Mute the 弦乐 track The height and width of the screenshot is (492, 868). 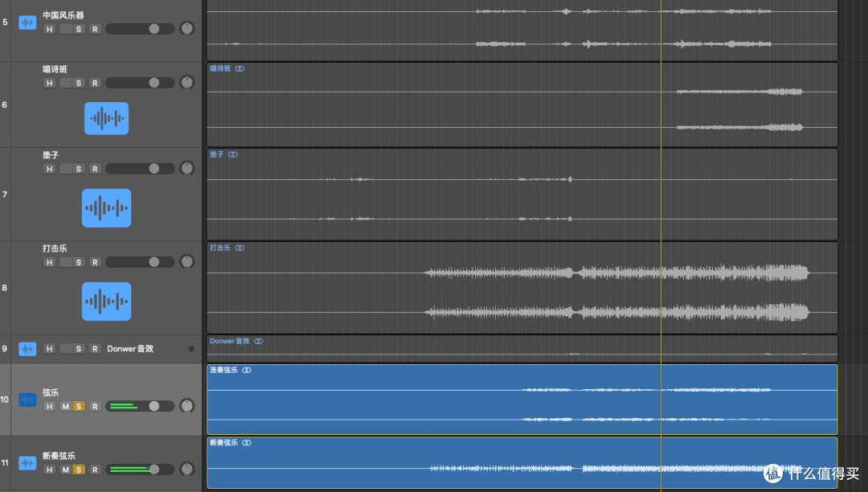tap(65, 406)
